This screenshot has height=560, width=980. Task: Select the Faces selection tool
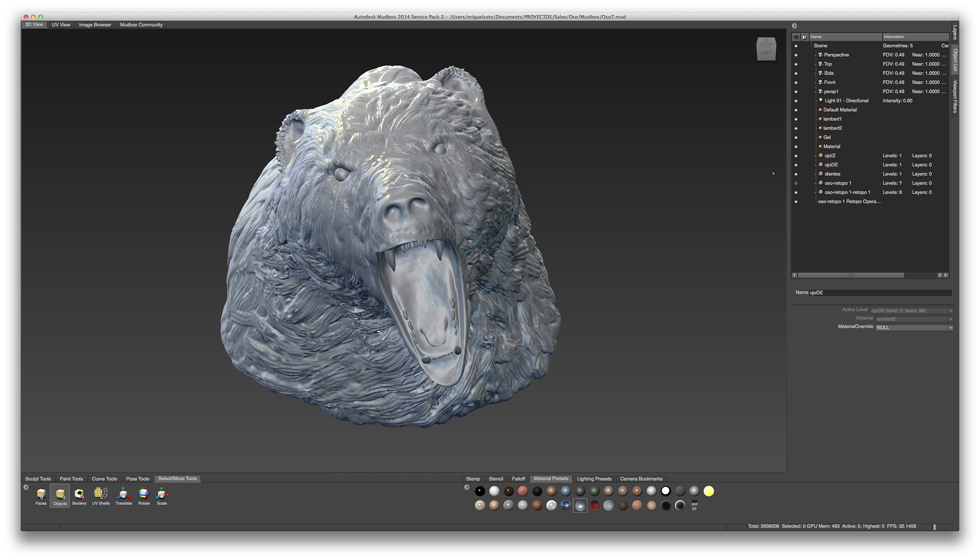coord(41,494)
